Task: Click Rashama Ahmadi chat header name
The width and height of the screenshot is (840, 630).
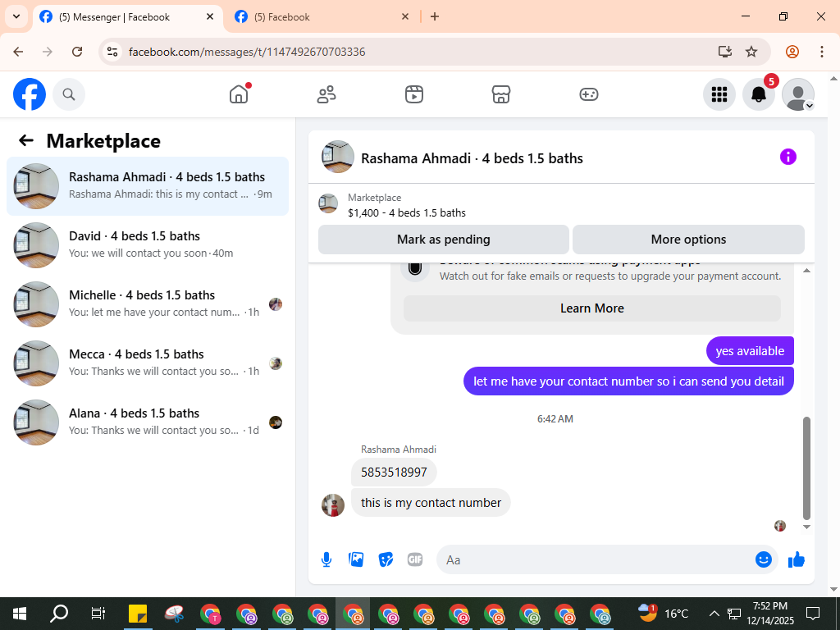Action: coord(472,158)
